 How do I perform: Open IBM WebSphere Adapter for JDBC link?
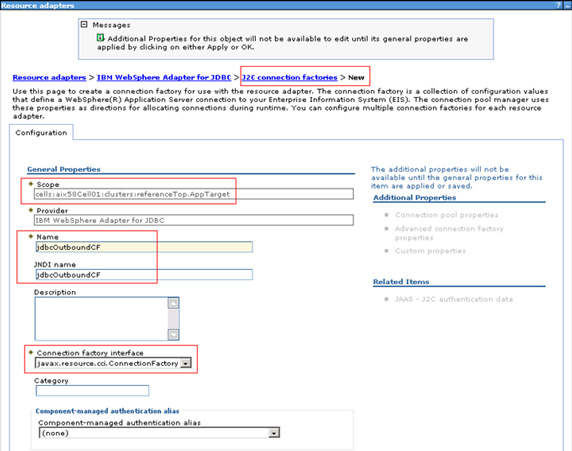tap(164, 77)
